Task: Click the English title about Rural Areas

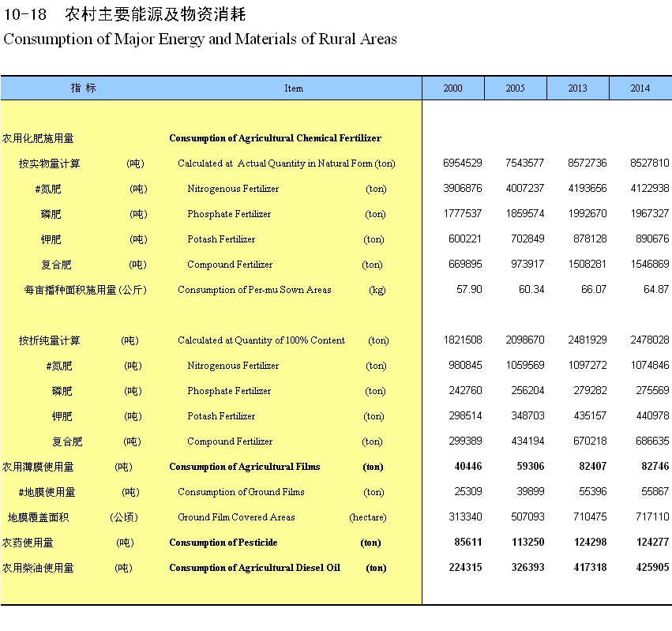Action: click(200, 39)
